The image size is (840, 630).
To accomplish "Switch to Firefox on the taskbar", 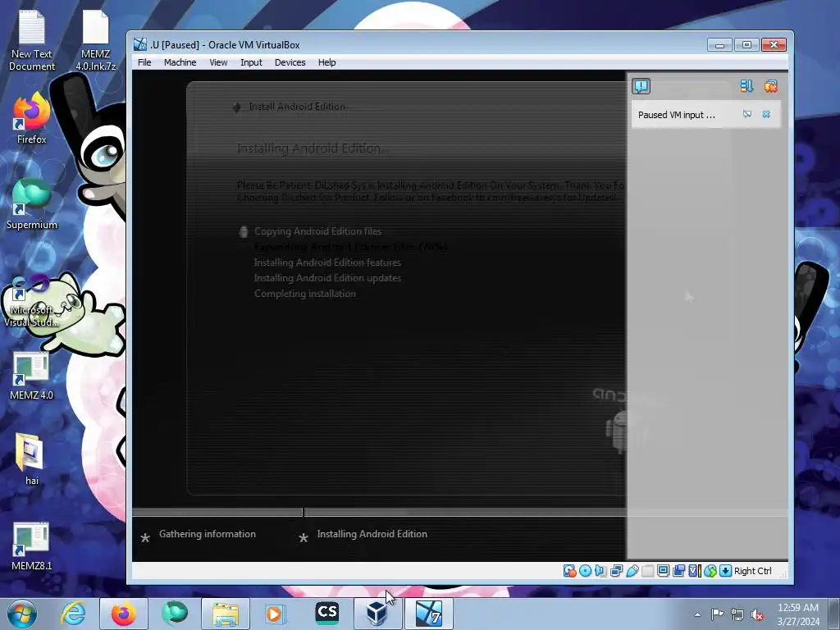I will [x=123, y=614].
